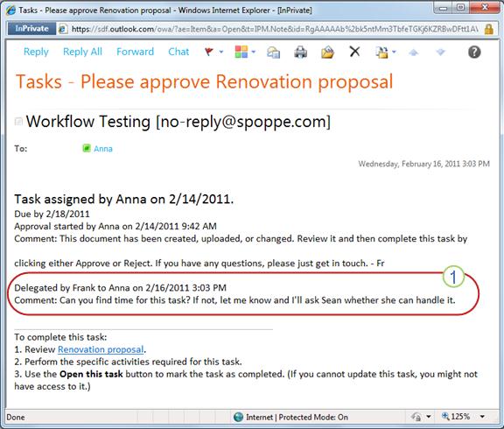Expand the Categories dropdown arrow
Image resolution: width=504 pixels, height=429 pixels.
point(253,52)
